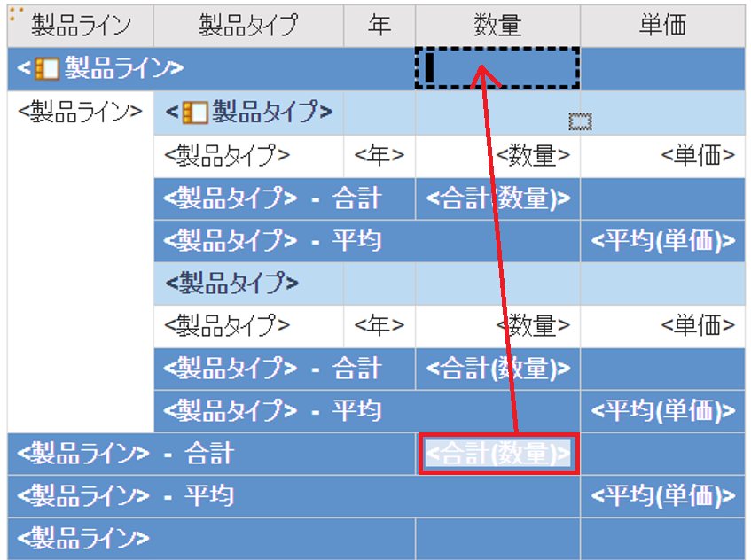This screenshot has height=560, width=751.
Task: Select highlighted <合計(数量)> in 製品ライン 合計 row
Action: click(498, 454)
